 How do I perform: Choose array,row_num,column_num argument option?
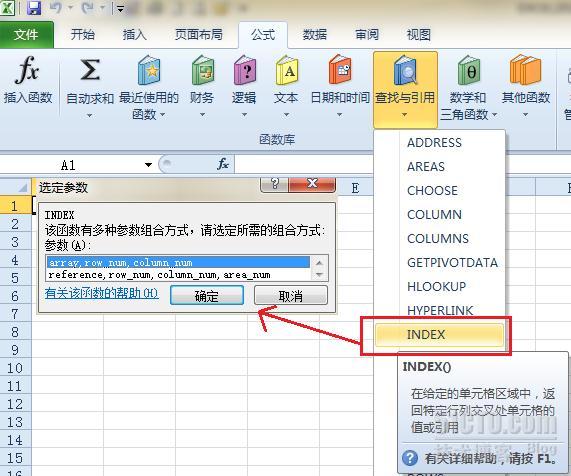point(178,263)
